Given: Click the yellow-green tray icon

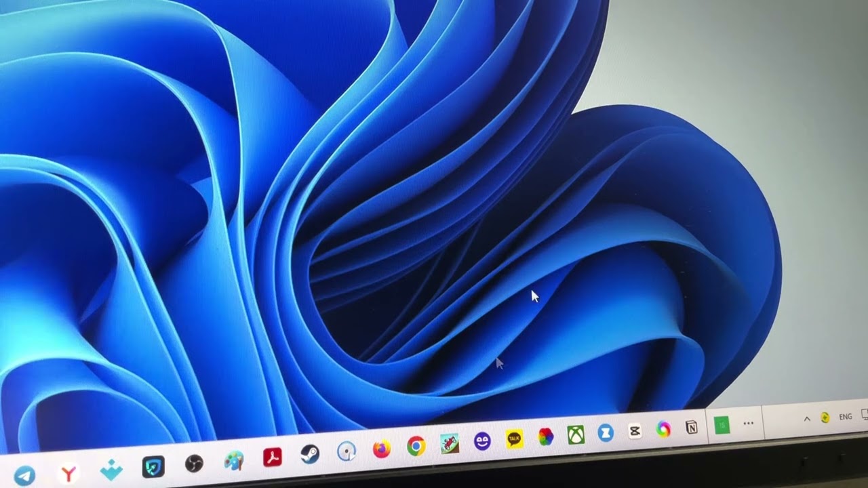Looking at the screenshot, I should [825, 418].
